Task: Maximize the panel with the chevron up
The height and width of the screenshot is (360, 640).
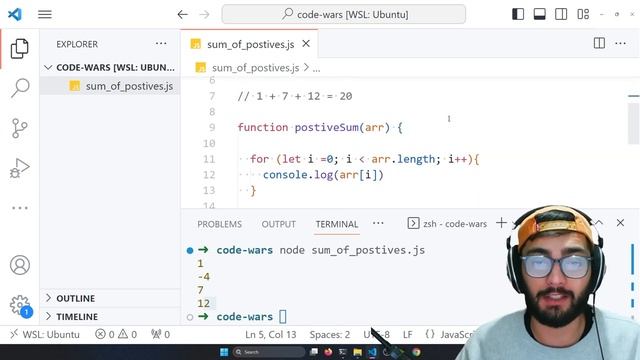Action: [x=599, y=223]
